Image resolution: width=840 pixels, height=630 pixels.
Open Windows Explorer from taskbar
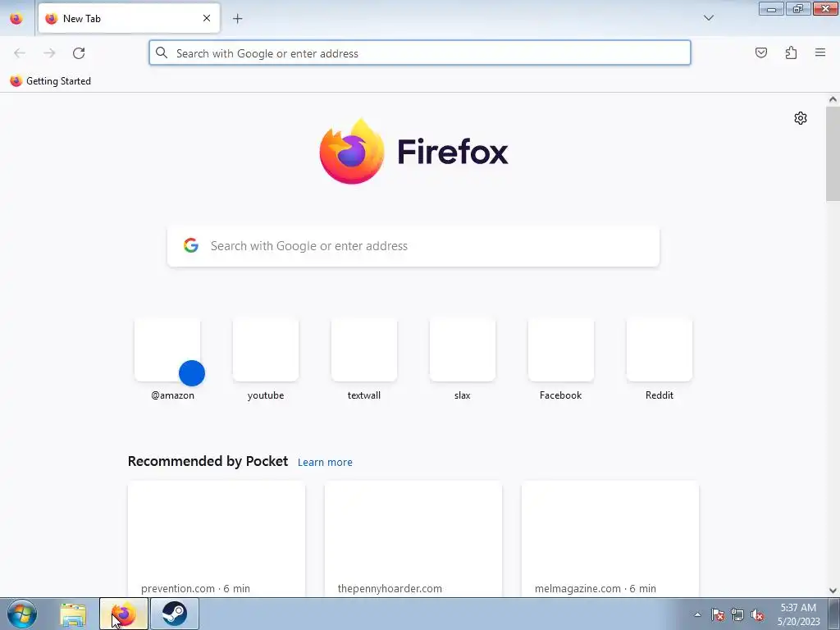point(73,614)
